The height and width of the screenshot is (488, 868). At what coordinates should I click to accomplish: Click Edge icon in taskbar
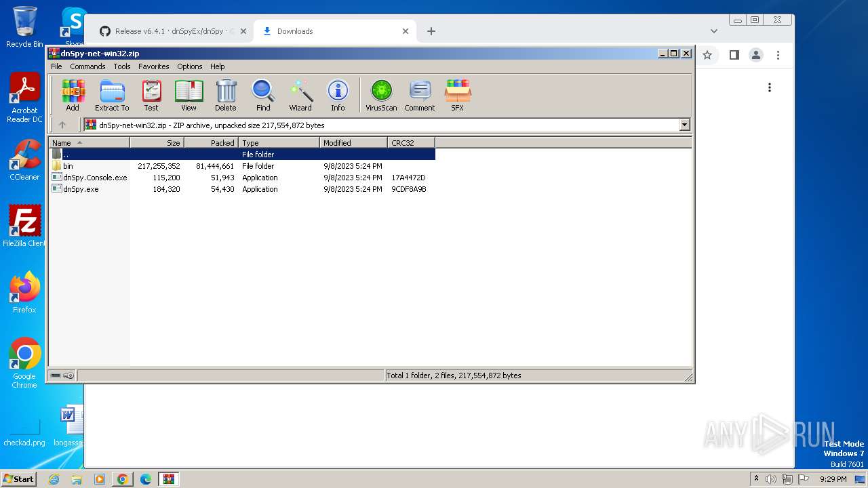(x=145, y=479)
